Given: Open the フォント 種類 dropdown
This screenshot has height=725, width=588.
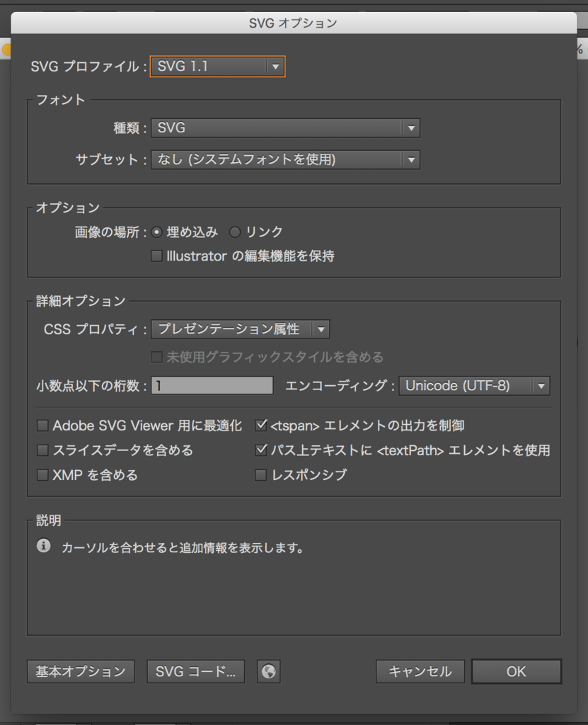Looking at the screenshot, I should pyautogui.click(x=285, y=127).
